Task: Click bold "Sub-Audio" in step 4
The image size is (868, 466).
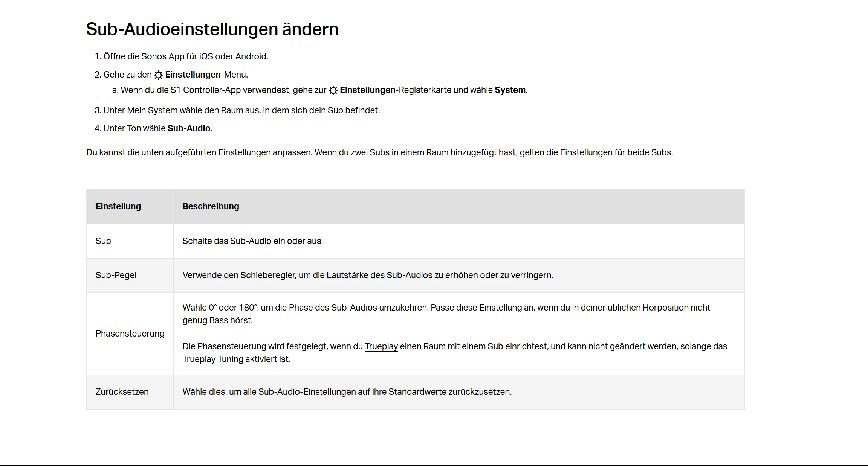Action: (x=189, y=128)
